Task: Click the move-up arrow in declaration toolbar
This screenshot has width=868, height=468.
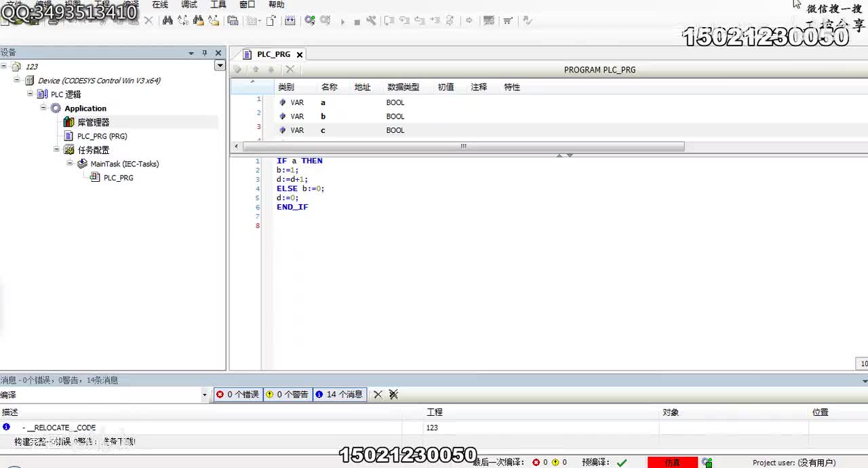Action: click(x=256, y=69)
